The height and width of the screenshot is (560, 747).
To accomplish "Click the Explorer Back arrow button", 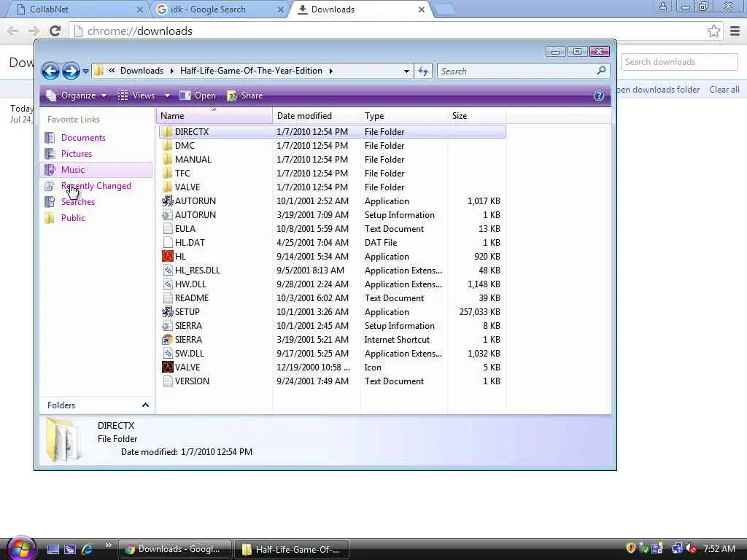I will [x=50, y=71].
